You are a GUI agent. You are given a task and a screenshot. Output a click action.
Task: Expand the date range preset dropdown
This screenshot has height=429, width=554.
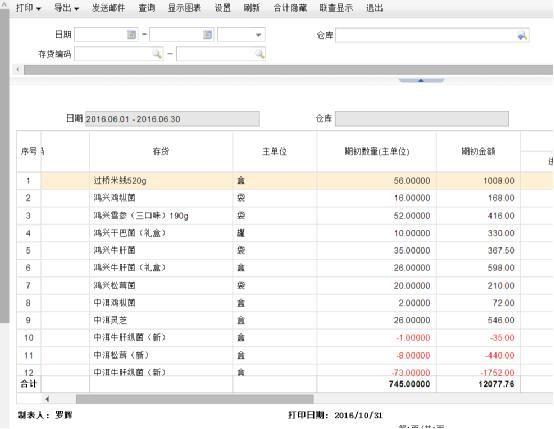(258, 35)
